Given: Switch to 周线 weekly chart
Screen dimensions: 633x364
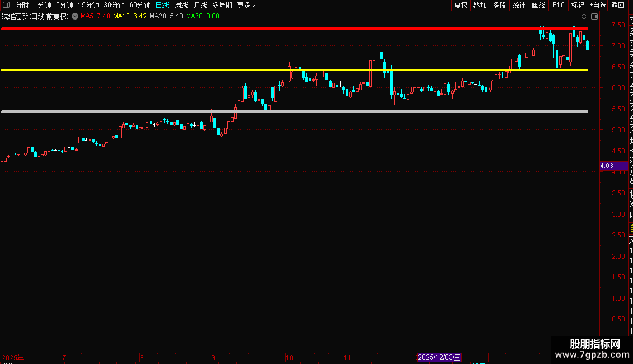Looking at the screenshot, I should 181,5.
